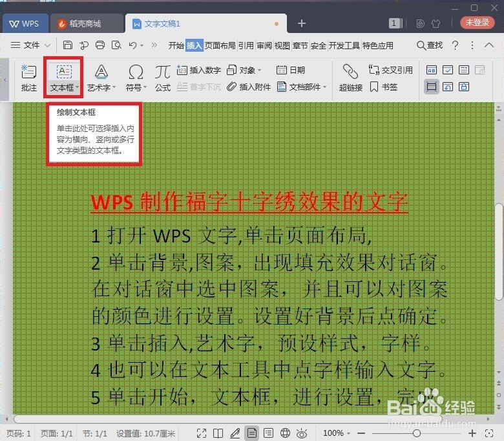This screenshot has width=504, height=441.
Task: Click the skin (shirt) icon in title bar
Action: coord(436,23)
